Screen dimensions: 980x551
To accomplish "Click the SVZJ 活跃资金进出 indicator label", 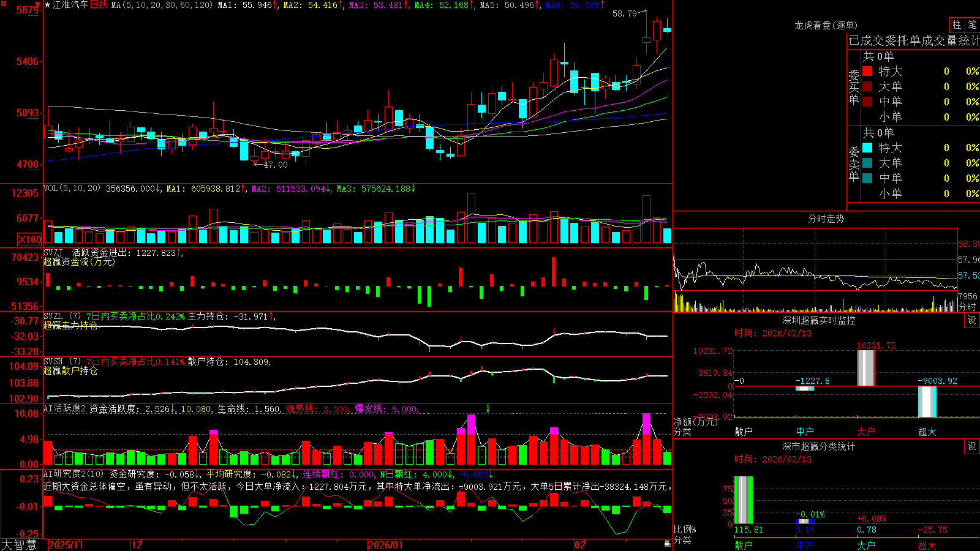I will (x=89, y=252).
